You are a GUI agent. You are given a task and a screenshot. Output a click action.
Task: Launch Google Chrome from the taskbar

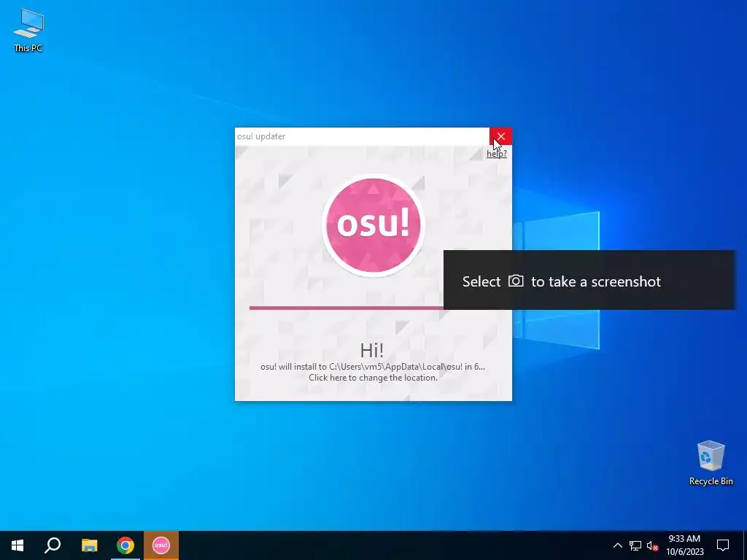pos(125,545)
